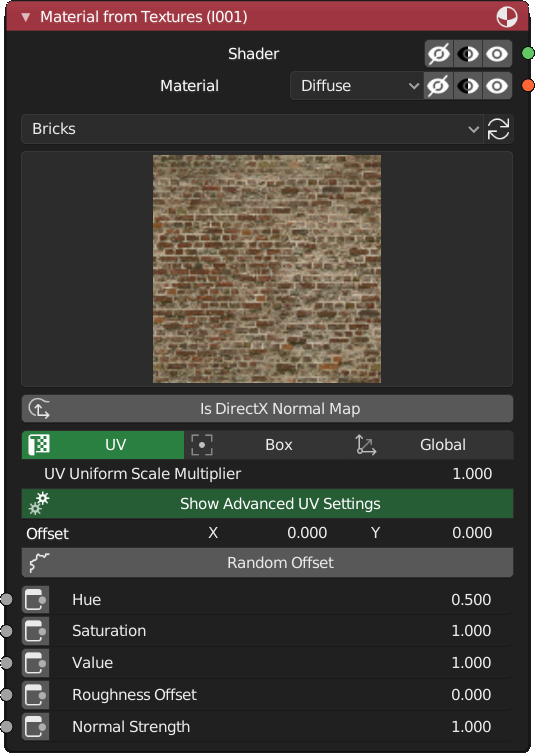Click the Random Offset button
The height and width of the screenshot is (753, 535).
pyautogui.click(x=268, y=562)
